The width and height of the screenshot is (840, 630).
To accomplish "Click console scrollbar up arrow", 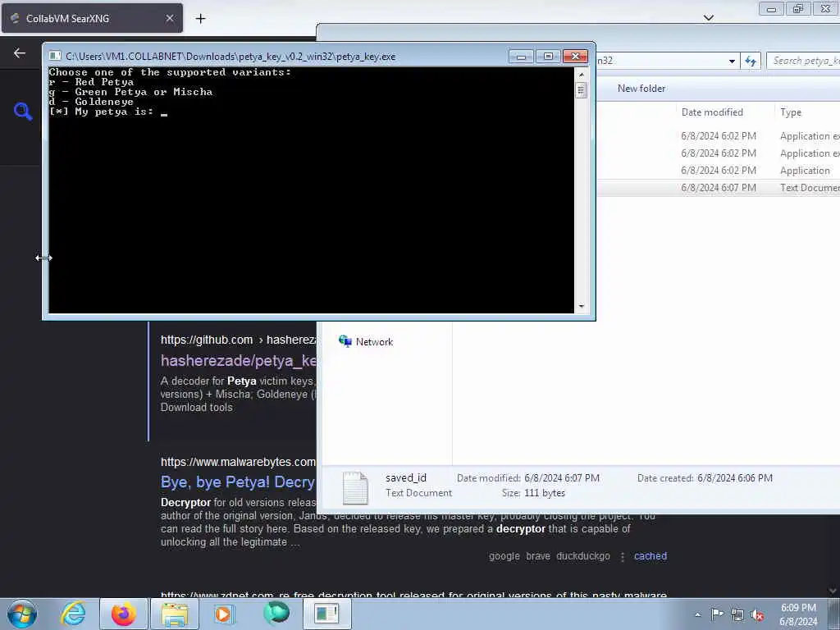I will (x=582, y=74).
